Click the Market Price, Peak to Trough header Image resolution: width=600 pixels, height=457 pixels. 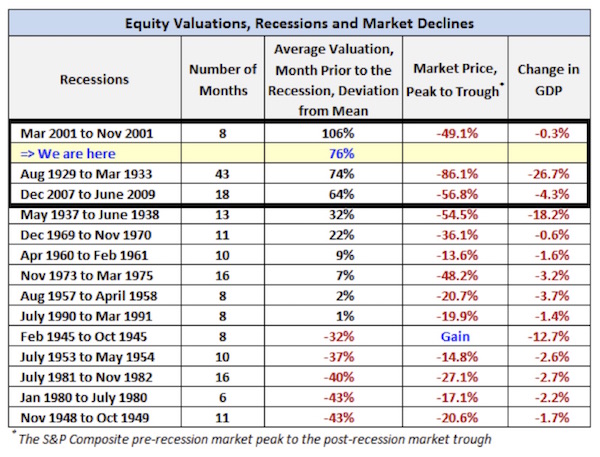(455, 80)
